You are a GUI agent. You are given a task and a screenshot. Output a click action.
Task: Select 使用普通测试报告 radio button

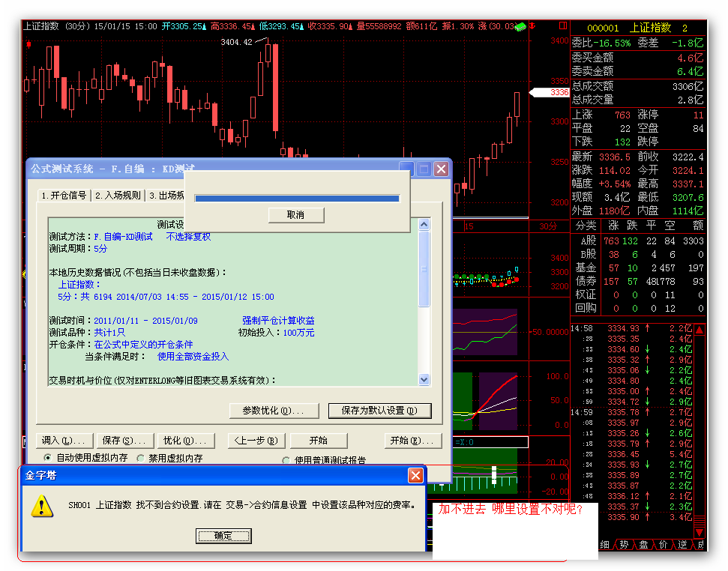click(x=286, y=460)
